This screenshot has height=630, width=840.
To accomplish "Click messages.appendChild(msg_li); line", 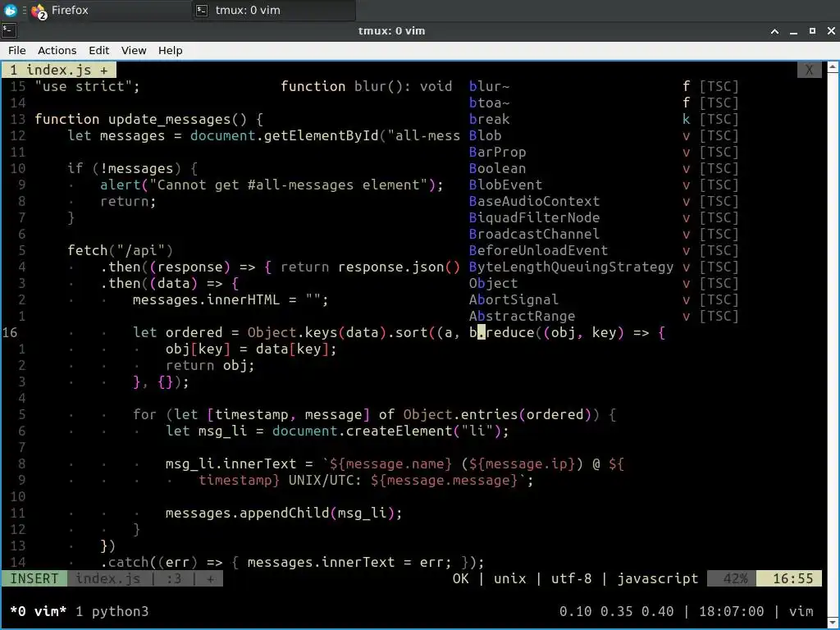I will [284, 514].
